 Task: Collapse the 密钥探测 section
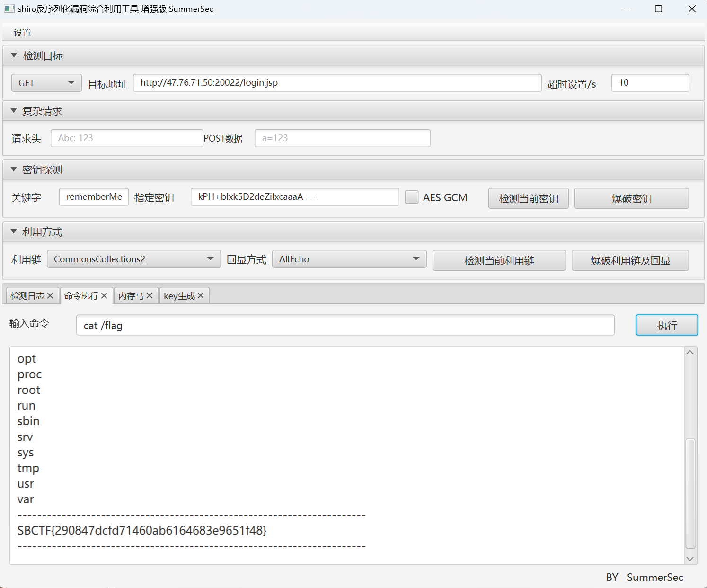[x=14, y=169]
